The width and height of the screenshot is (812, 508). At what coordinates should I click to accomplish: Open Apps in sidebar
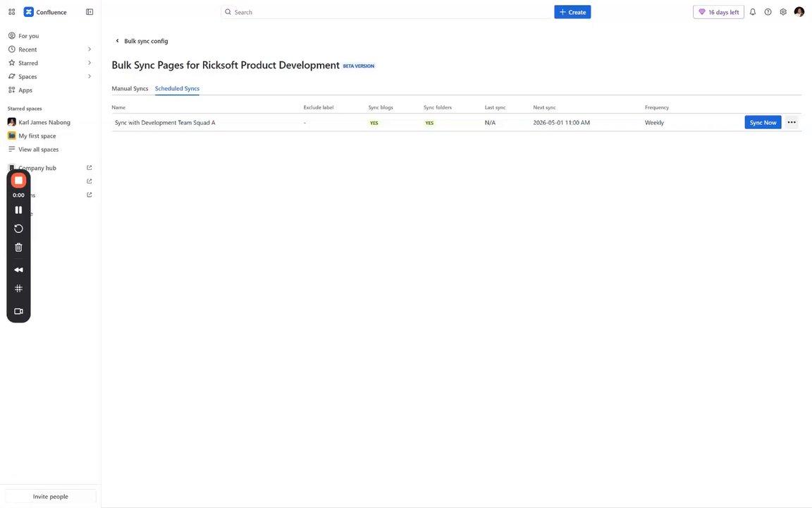point(25,90)
